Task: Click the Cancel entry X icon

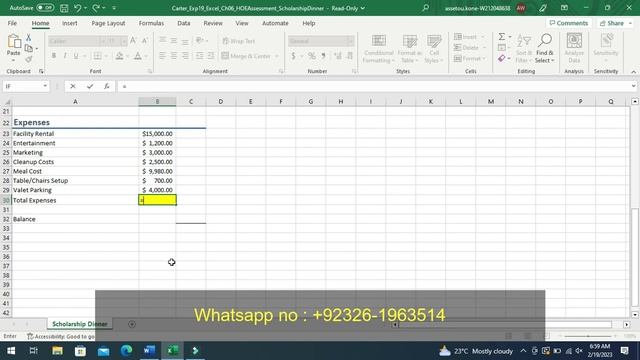Action: (x=73, y=86)
